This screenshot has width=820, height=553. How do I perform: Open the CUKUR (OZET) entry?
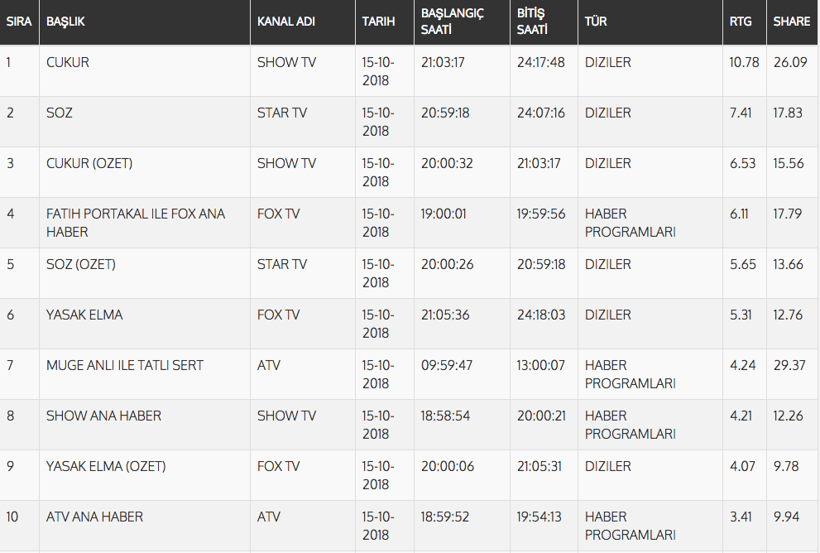tap(89, 163)
